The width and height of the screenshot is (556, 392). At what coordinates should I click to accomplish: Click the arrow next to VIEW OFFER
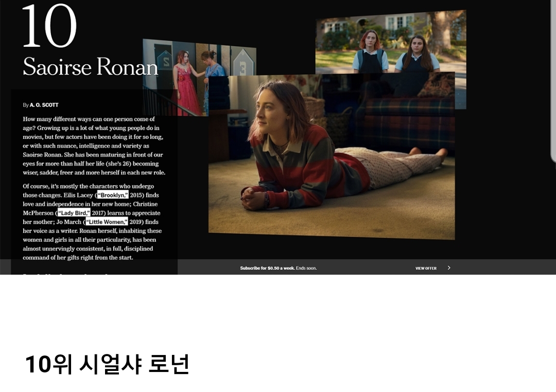click(x=449, y=268)
